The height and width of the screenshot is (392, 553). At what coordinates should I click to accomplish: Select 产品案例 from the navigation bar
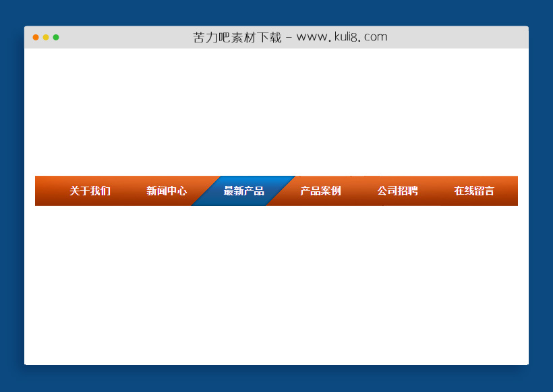point(320,191)
